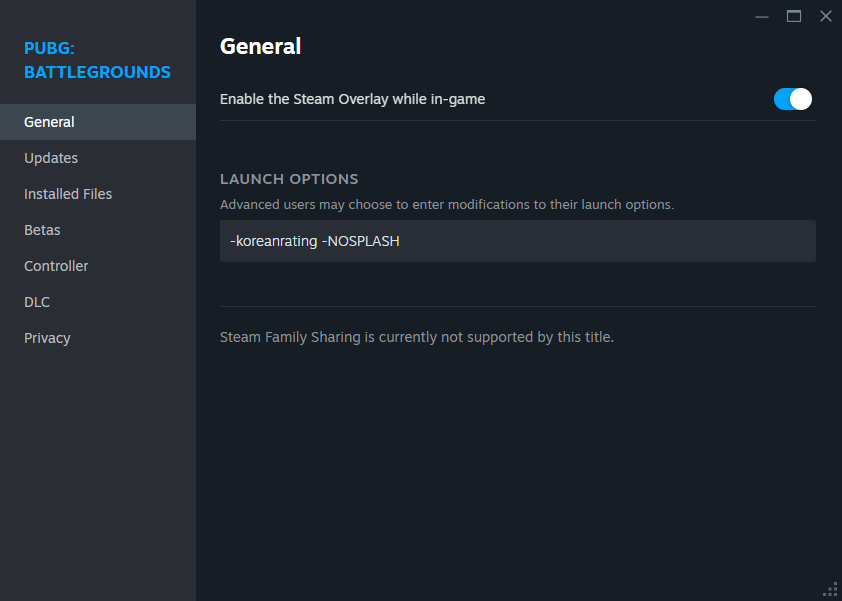Open the Privacy section

click(47, 338)
